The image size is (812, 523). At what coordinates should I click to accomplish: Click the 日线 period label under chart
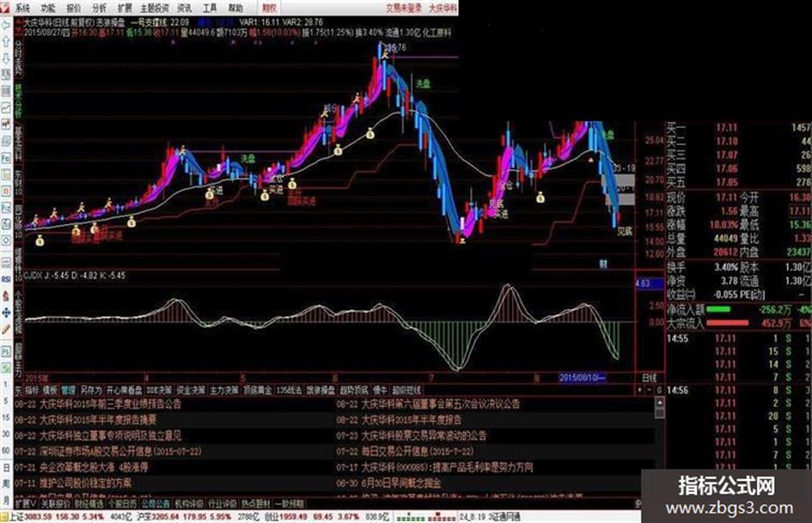[x=649, y=378]
